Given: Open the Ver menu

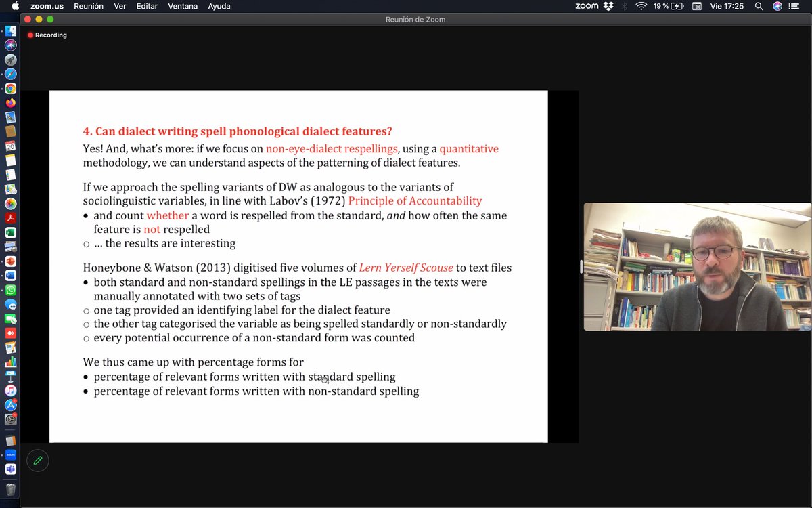Looking at the screenshot, I should 120,6.
